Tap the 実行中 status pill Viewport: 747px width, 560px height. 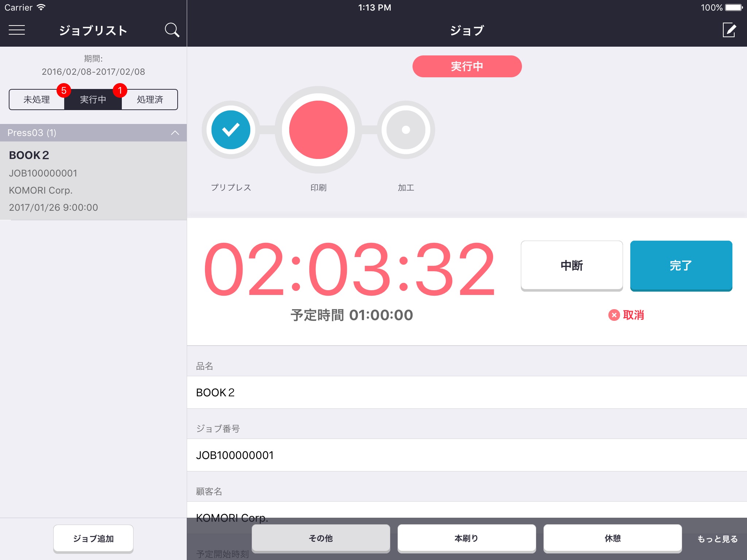[467, 66]
